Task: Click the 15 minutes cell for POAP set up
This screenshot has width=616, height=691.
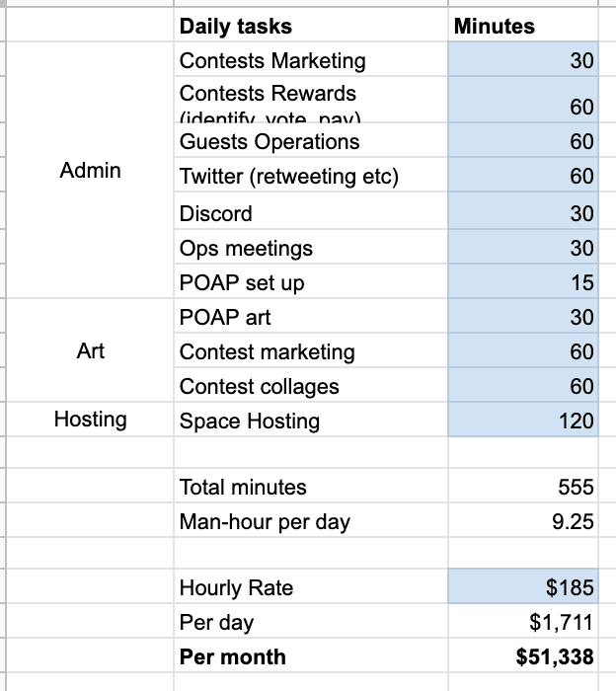Action: click(x=523, y=283)
